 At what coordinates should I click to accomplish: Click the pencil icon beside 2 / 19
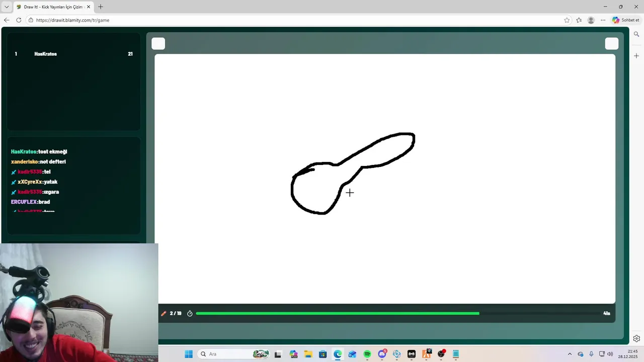pyautogui.click(x=164, y=313)
